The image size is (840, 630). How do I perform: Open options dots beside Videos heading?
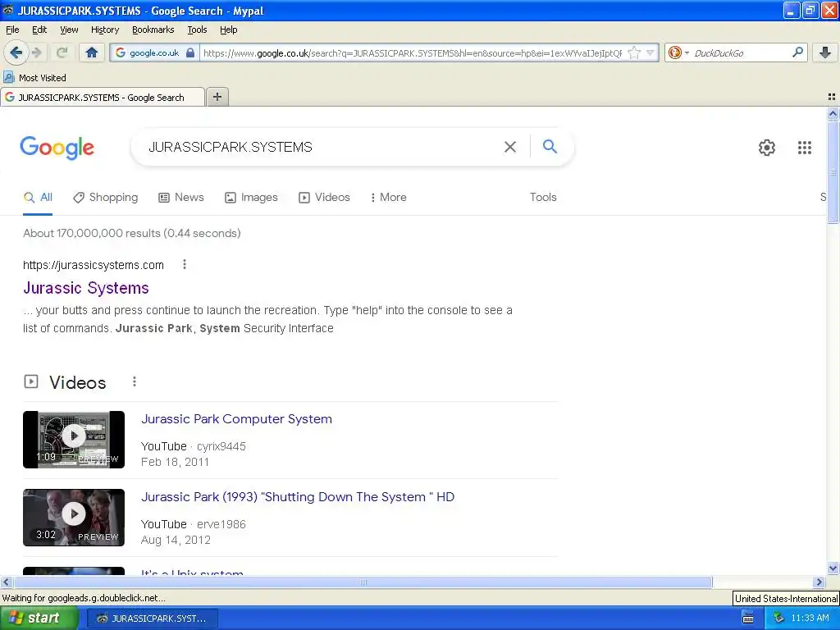click(x=134, y=381)
